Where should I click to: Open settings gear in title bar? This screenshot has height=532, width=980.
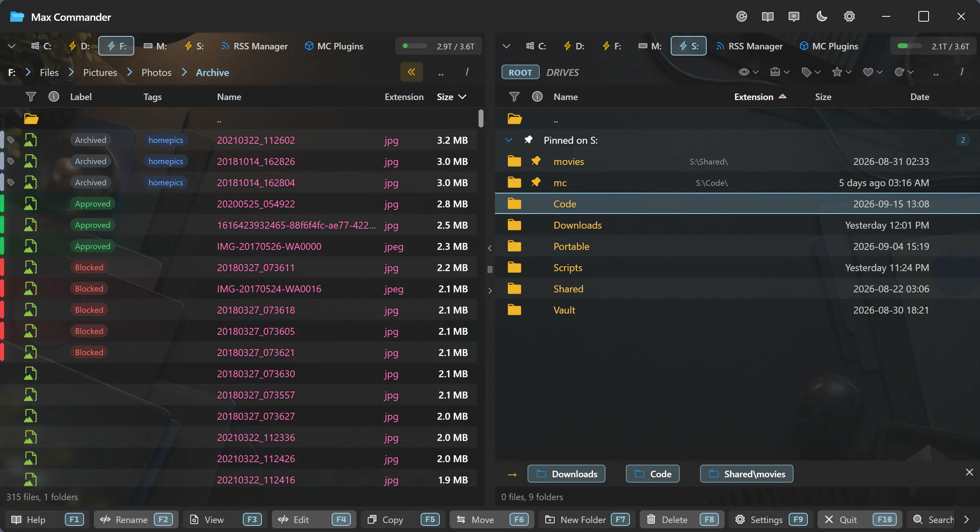tap(849, 17)
